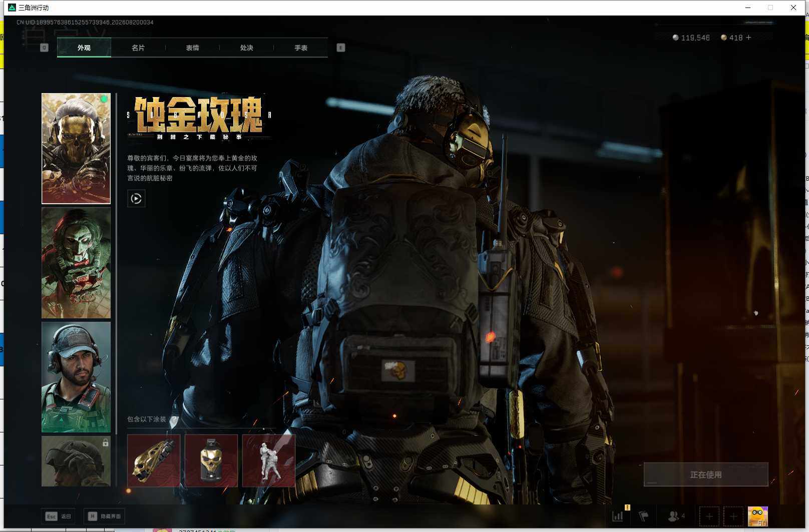Open the 名片 tab
The width and height of the screenshot is (809, 532).
pyautogui.click(x=138, y=48)
